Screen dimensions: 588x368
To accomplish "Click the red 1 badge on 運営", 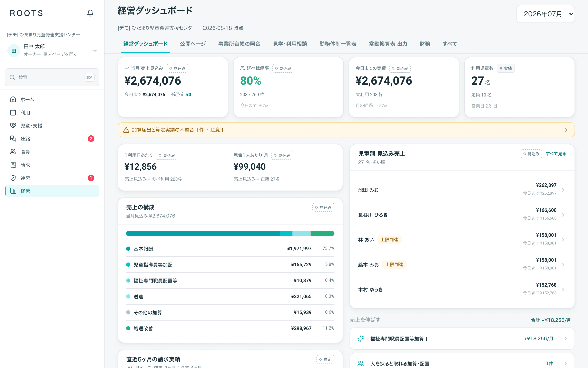I will tap(91, 178).
